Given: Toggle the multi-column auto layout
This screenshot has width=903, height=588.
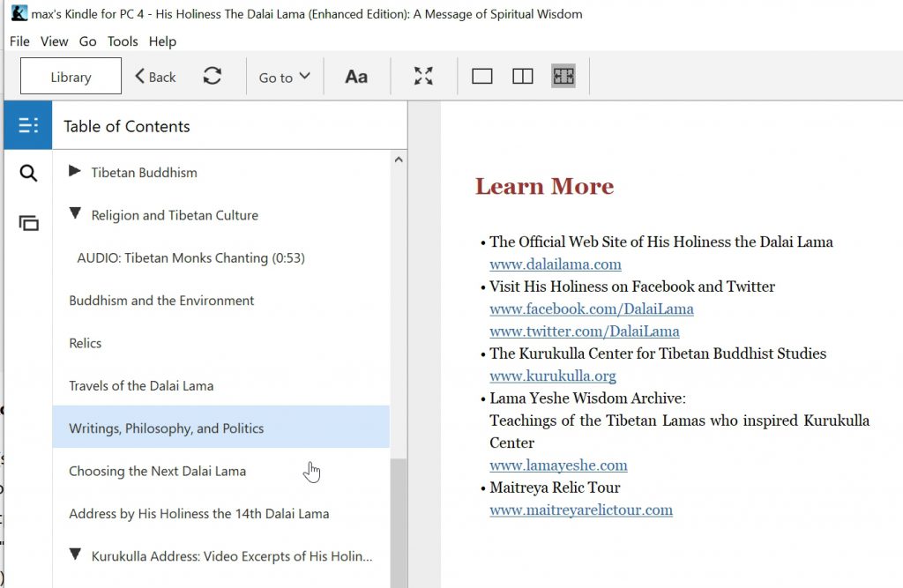Looking at the screenshot, I should (x=563, y=77).
